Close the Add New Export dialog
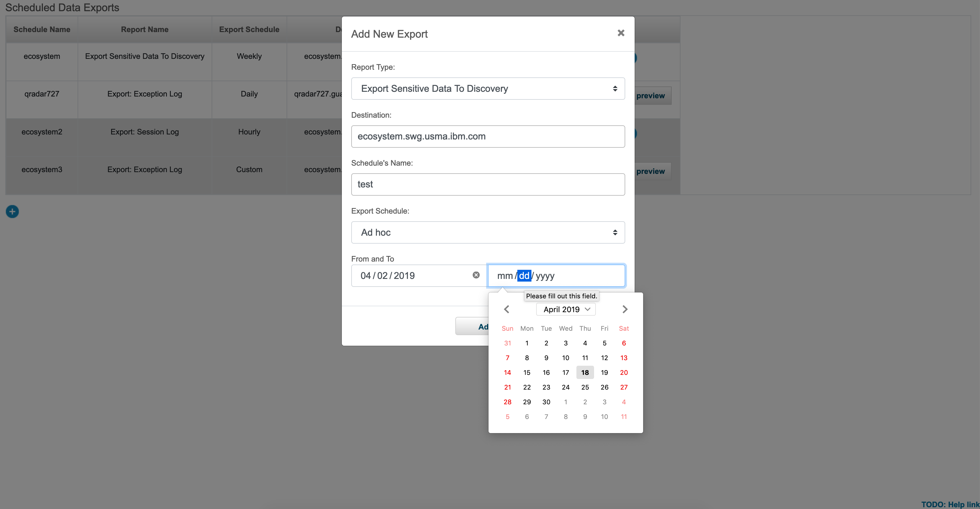 [621, 33]
